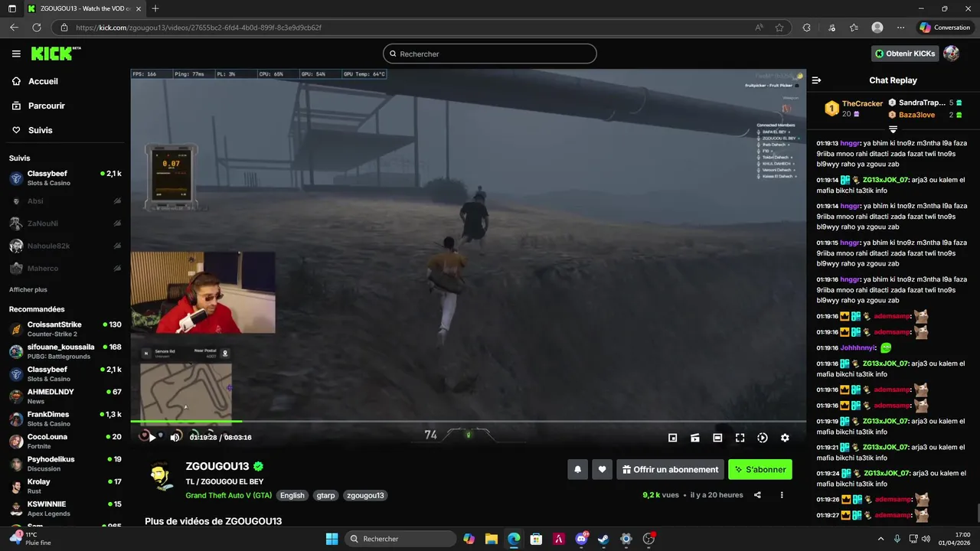Reload the page with refresh icon
The height and width of the screenshot is (551, 980).
click(x=36, y=28)
